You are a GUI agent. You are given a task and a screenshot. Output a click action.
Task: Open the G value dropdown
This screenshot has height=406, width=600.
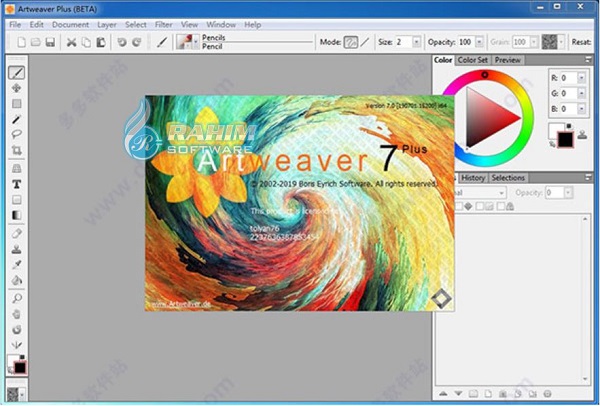[x=582, y=93]
